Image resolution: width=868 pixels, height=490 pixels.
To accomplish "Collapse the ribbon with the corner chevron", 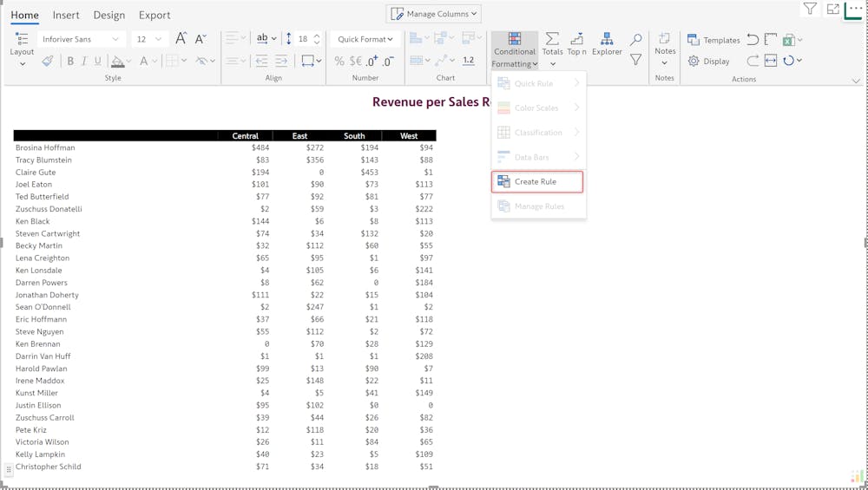I will (856, 81).
